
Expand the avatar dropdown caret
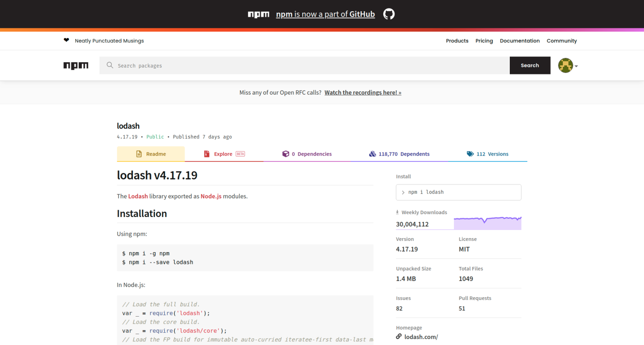[x=576, y=66]
